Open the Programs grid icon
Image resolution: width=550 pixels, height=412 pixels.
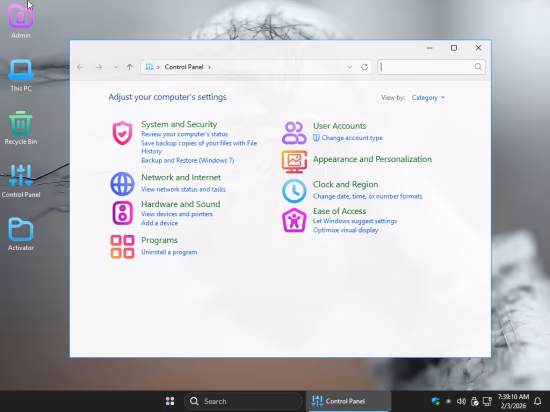122,246
